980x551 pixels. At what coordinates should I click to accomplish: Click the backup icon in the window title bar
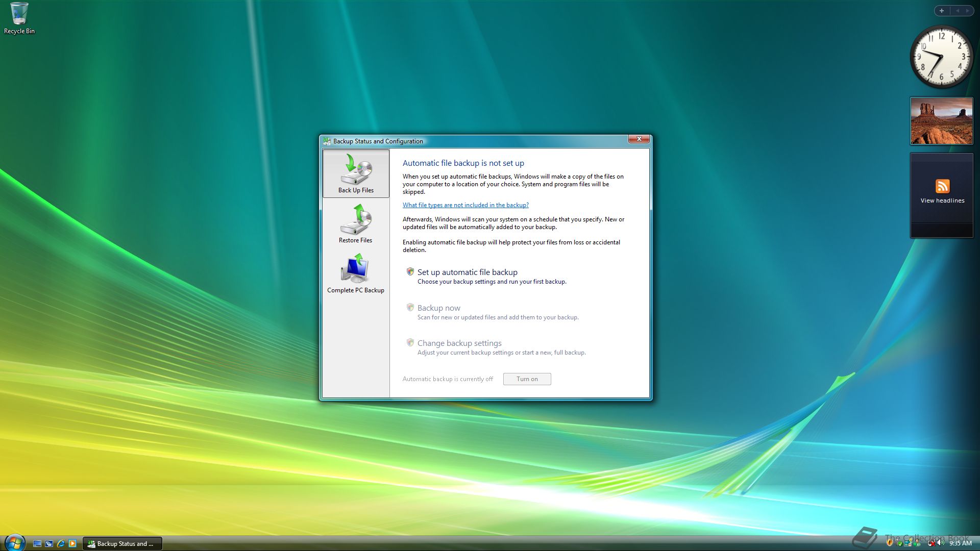point(327,141)
